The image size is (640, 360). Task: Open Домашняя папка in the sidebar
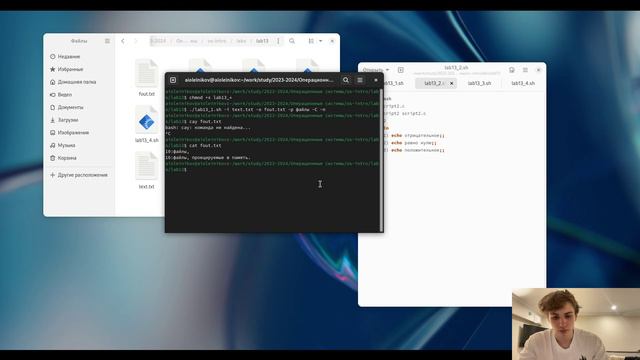click(78, 82)
